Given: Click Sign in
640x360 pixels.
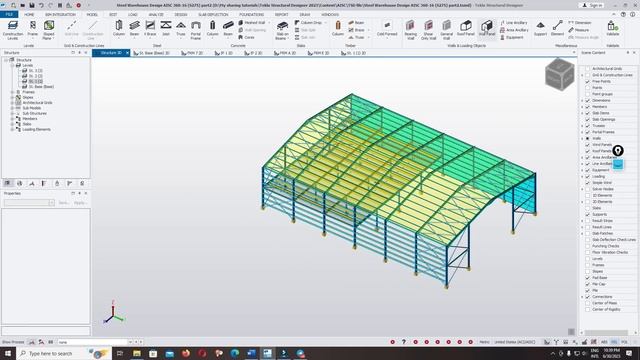Looking at the screenshot, I should click(592, 5).
